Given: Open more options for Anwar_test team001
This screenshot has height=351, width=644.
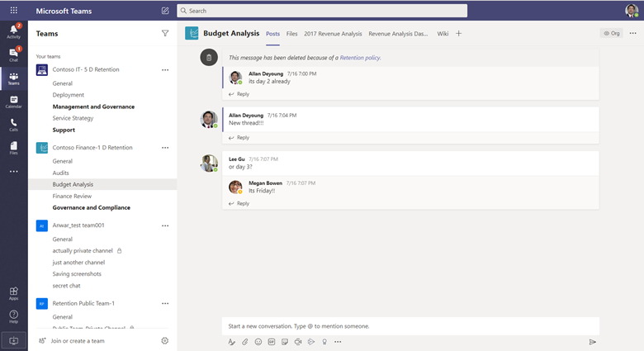Looking at the screenshot, I should click(165, 225).
